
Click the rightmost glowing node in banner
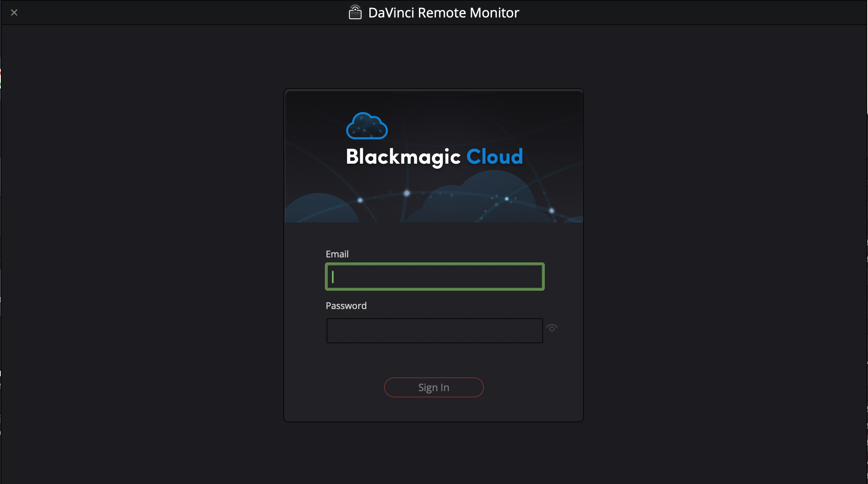pos(551,211)
